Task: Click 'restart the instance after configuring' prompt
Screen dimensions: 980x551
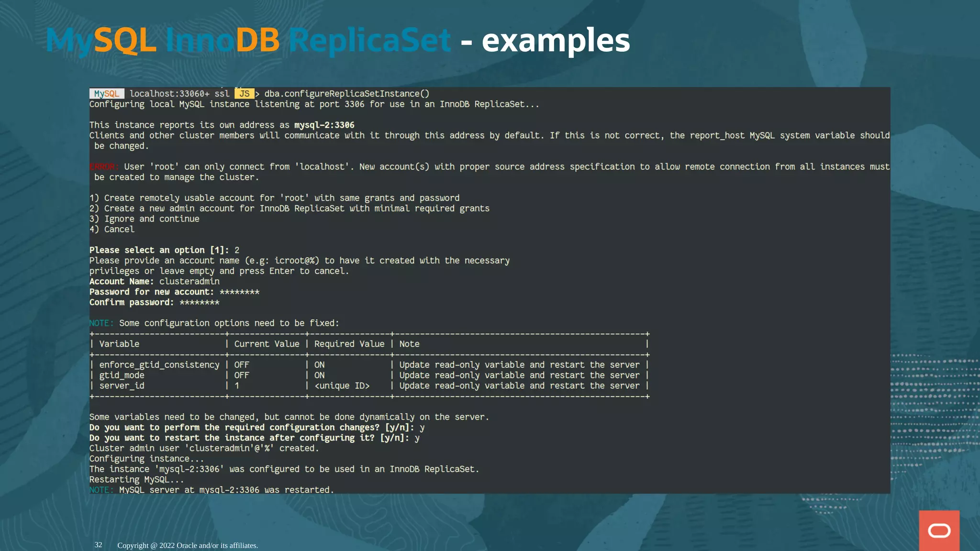Action: [x=254, y=438]
